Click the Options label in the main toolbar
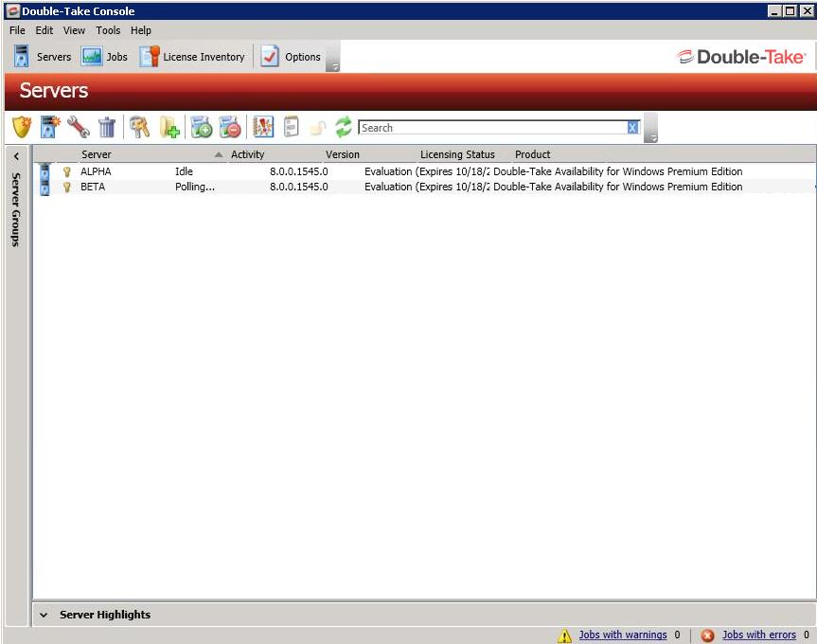Image resolution: width=817 pixels, height=644 pixels. click(302, 57)
